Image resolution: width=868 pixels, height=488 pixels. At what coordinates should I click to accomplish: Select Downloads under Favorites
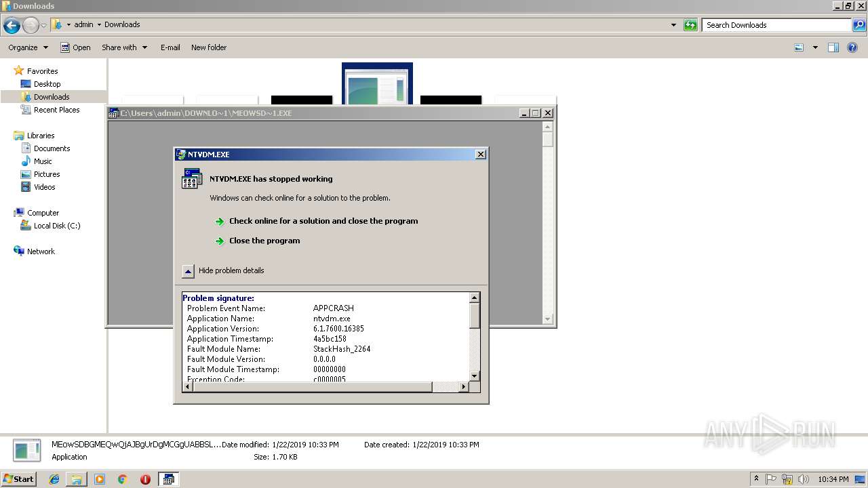(x=52, y=97)
